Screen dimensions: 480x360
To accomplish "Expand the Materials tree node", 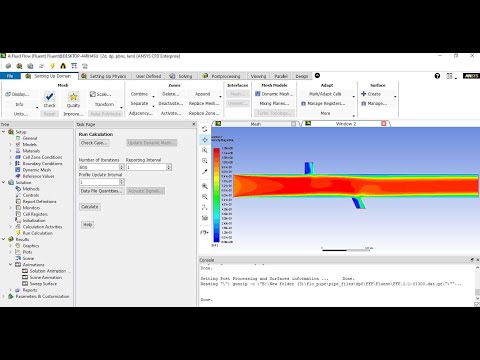I will point(10,151).
